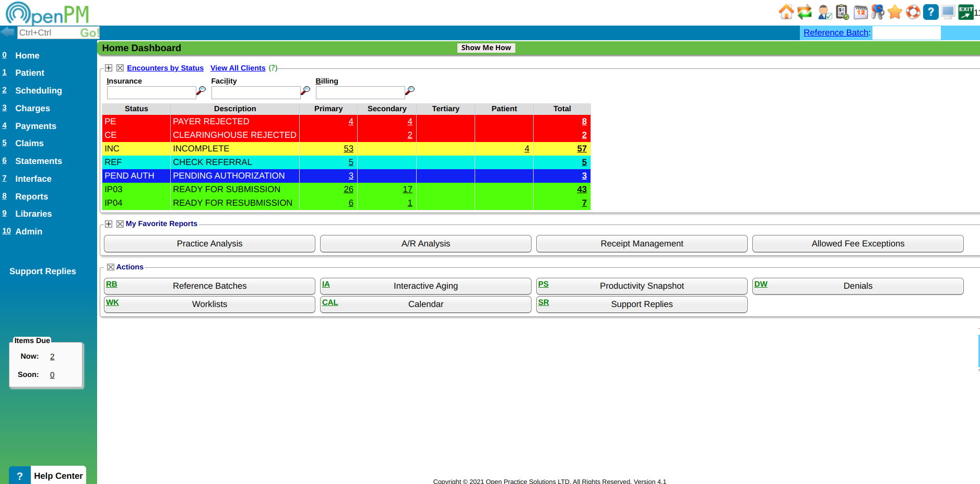
Task: Open the INCOMPLETE primary count 53
Action: pyautogui.click(x=348, y=149)
